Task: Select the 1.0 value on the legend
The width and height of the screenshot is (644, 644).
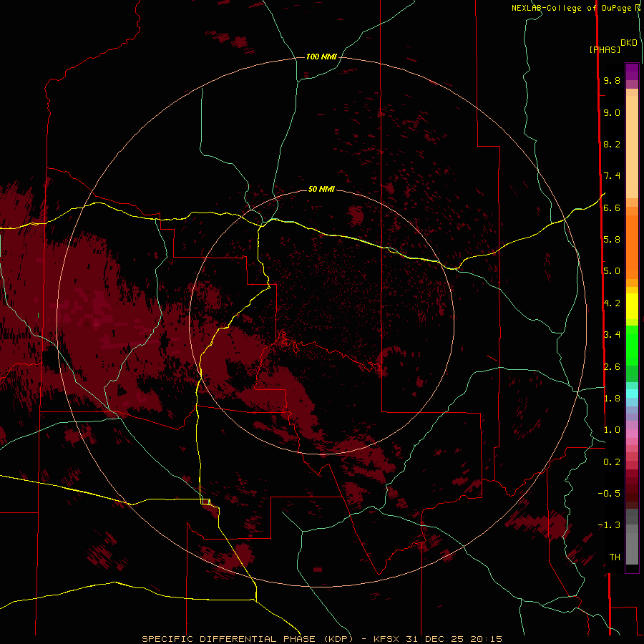Action: pos(612,430)
